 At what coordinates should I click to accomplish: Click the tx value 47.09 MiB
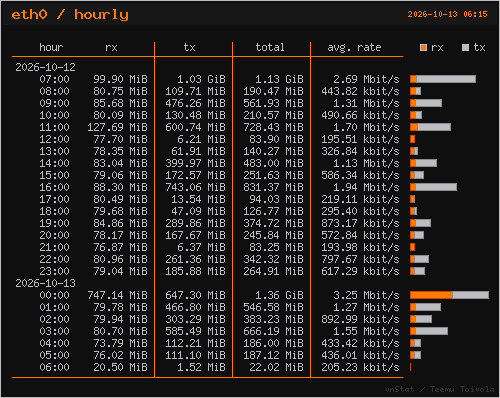198,211
